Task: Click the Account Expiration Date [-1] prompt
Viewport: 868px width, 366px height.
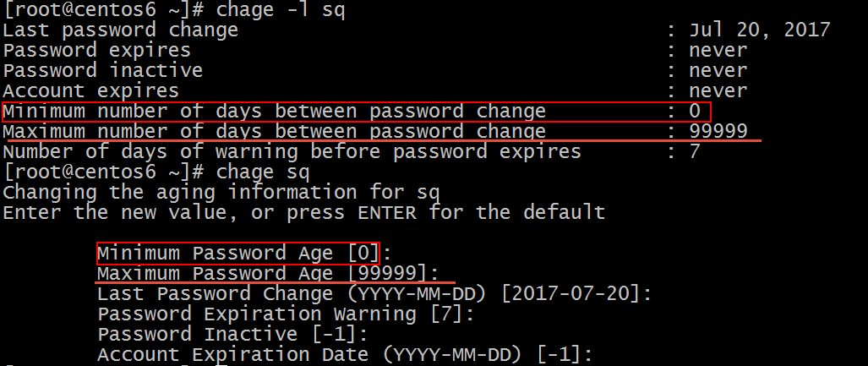Action: point(345,354)
